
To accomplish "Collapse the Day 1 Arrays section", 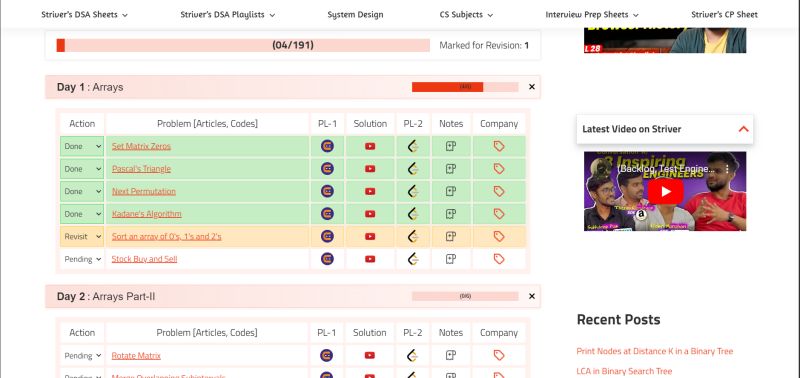I will click(532, 87).
